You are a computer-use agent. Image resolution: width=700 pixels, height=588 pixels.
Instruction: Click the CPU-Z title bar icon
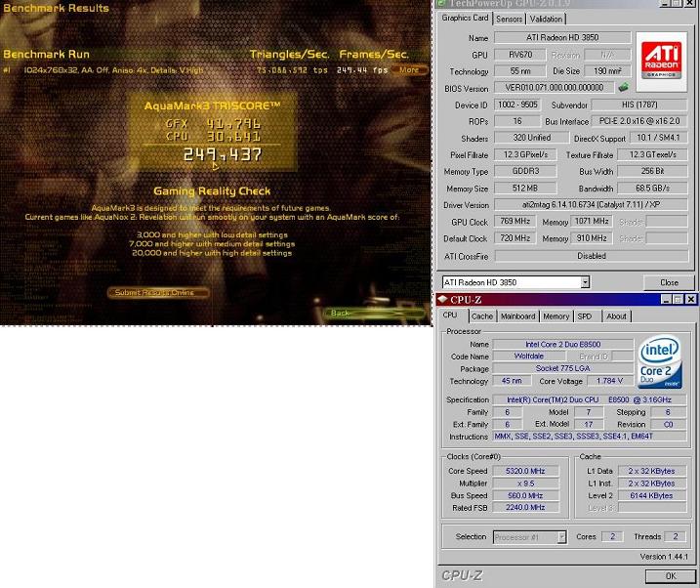442,299
